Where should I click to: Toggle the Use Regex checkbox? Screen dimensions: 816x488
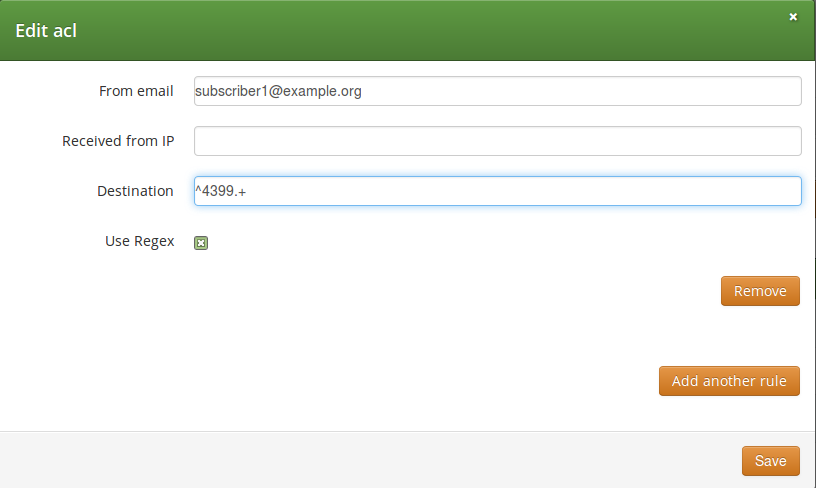coord(201,242)
